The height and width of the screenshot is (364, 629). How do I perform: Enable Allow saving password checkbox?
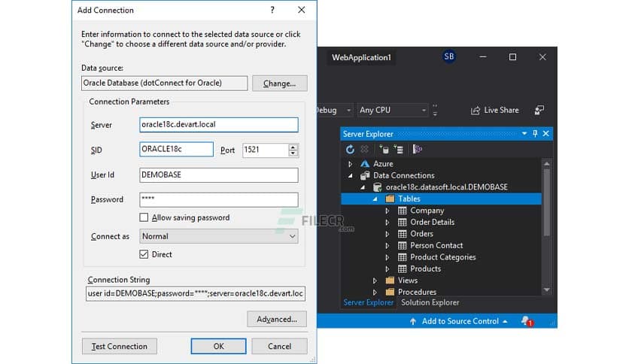(x=144, y=217)
